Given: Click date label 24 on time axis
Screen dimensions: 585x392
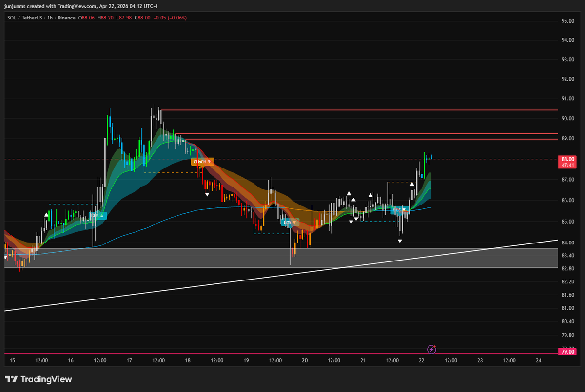Looking at the screenshot, I should click(538, 361).
